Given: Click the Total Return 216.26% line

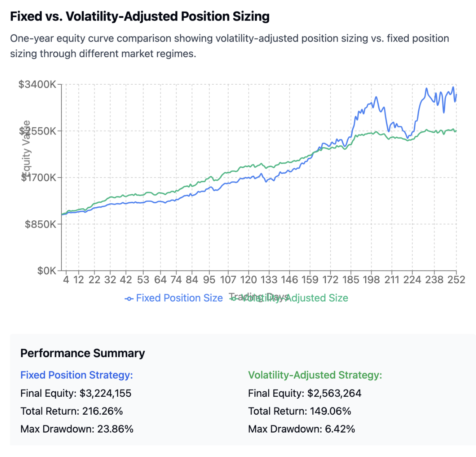Looking at the screenshot, I should coord(72,411).
